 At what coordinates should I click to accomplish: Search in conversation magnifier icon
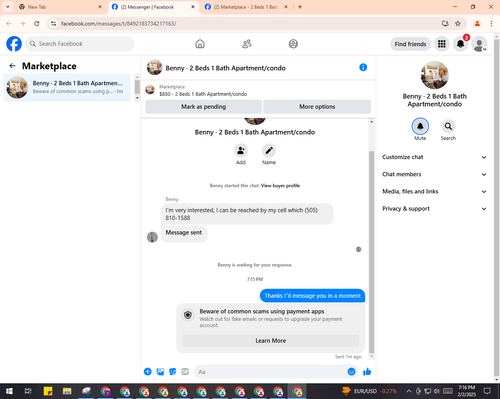[x=448, y=126]
